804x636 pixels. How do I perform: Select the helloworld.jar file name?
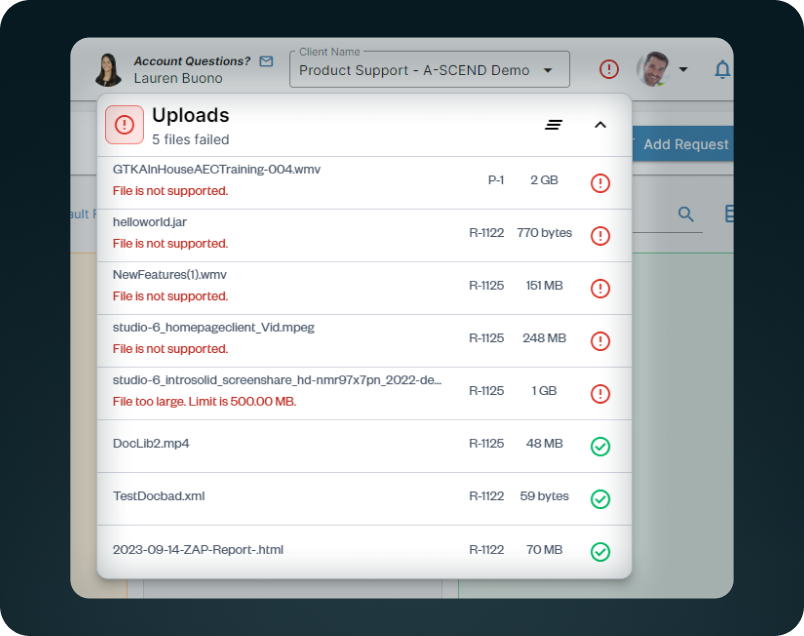coord(150,222)
